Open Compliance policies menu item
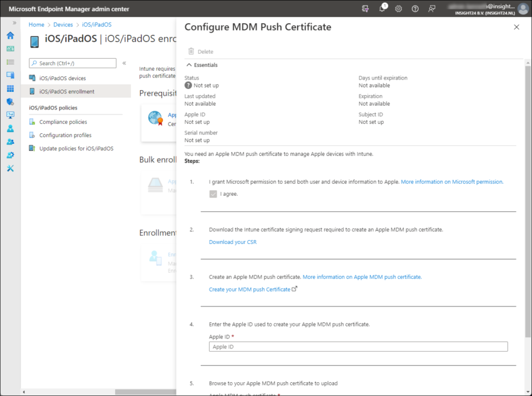The image size is (532, 396). pyautogui.click(x=63, y=122)
